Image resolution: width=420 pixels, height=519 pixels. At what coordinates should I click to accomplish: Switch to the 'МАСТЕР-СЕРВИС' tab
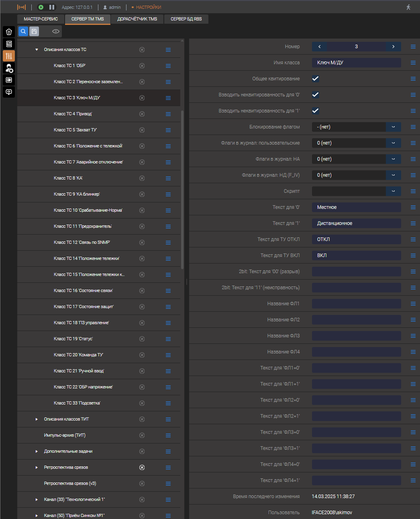tap(41, 19)
